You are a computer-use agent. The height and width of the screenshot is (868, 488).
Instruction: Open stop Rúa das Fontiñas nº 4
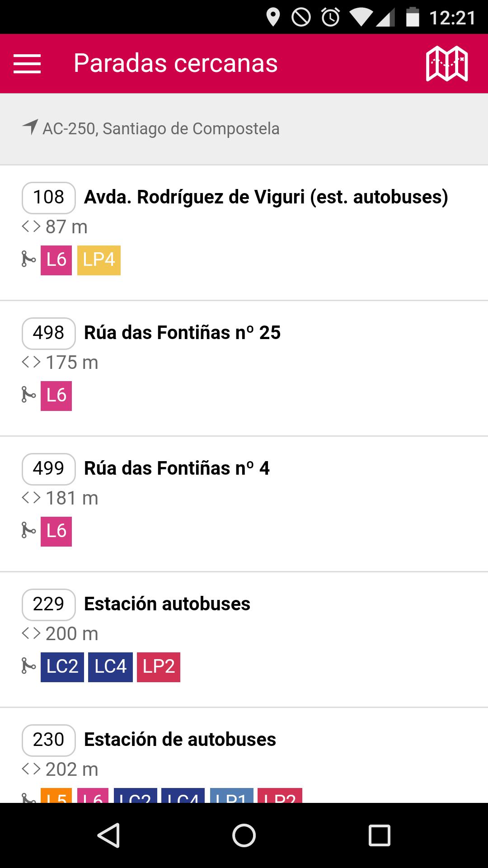177,468
